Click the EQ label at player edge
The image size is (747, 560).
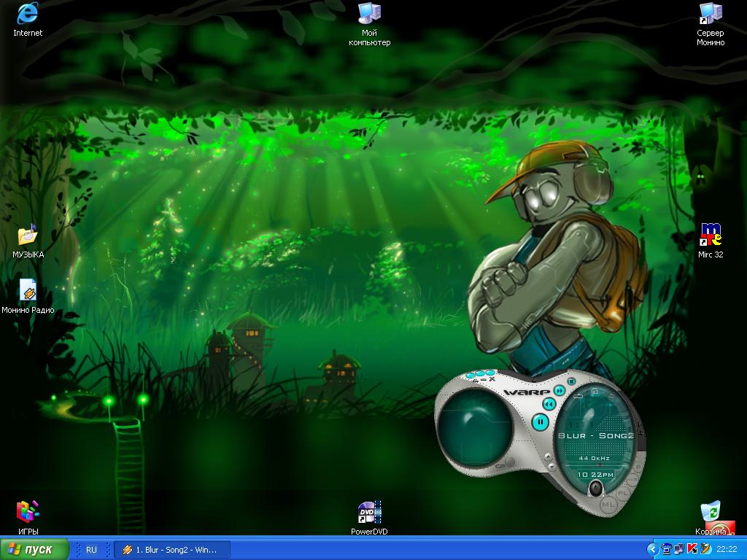640,432
